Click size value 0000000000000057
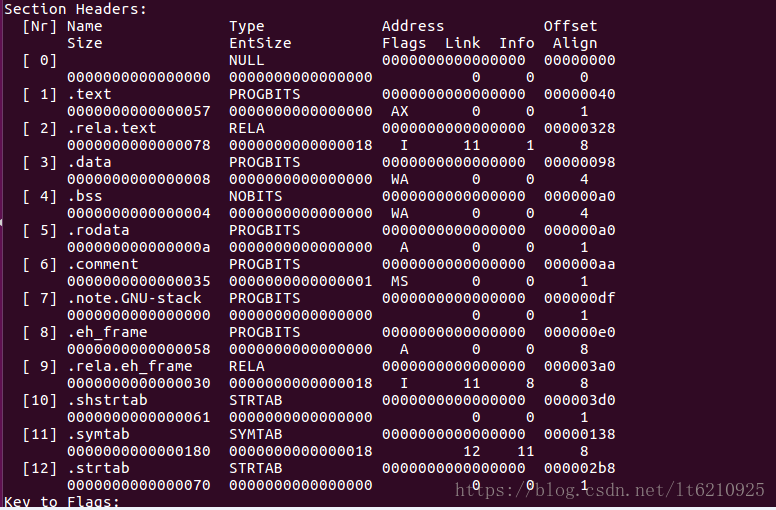The image size is (776, 510). click(139, 111)
